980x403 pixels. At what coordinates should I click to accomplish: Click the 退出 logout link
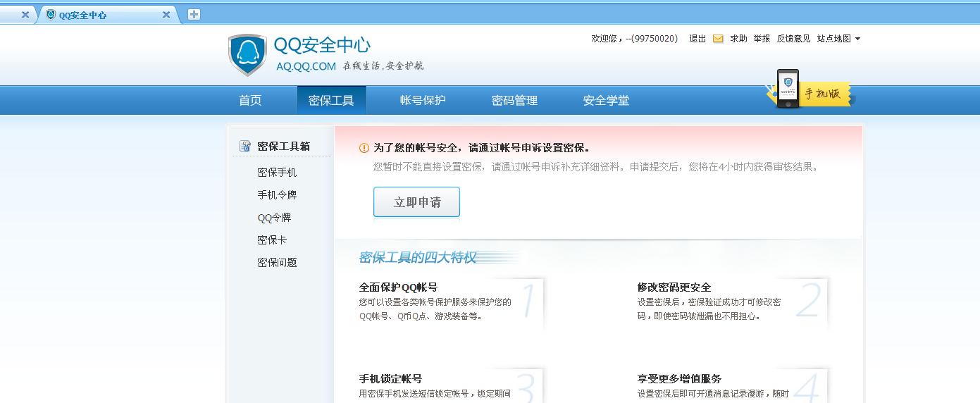pyautogui.click(x=697, y=39)
